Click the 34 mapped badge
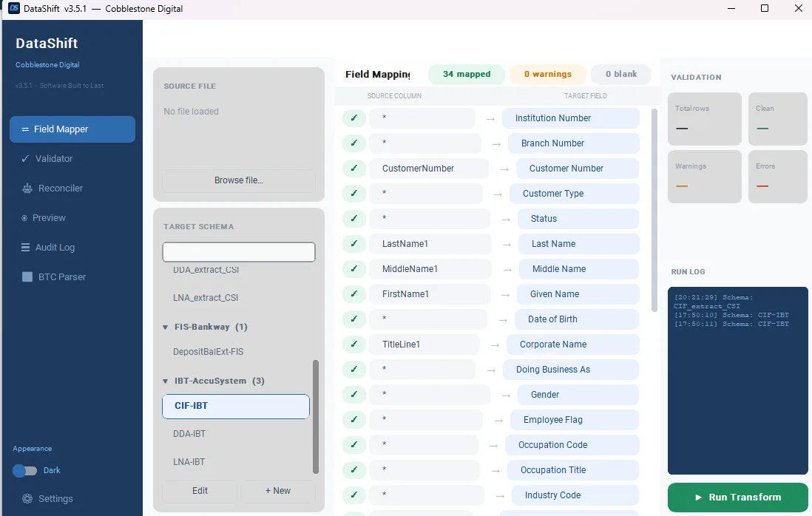Image resolution: width=812 pixels, height=516 pixels. [467, 74]
